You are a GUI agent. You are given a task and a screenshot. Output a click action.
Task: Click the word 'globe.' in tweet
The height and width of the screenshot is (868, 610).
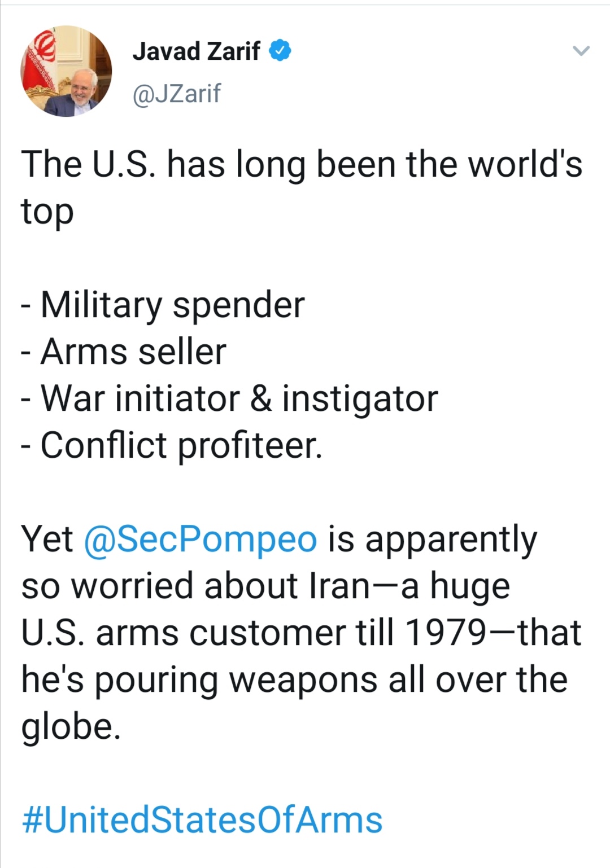click(71, 727)
